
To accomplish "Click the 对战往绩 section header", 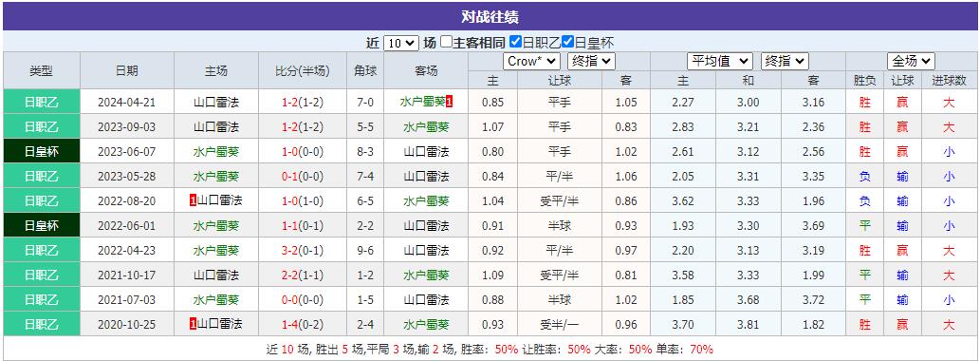I will 490,17.
